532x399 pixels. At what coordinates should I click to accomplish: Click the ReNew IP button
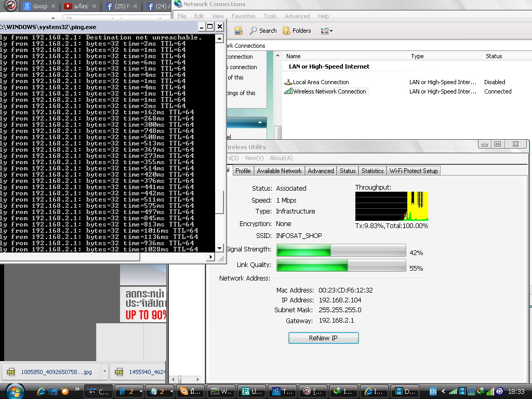click(x=323, y=338)
